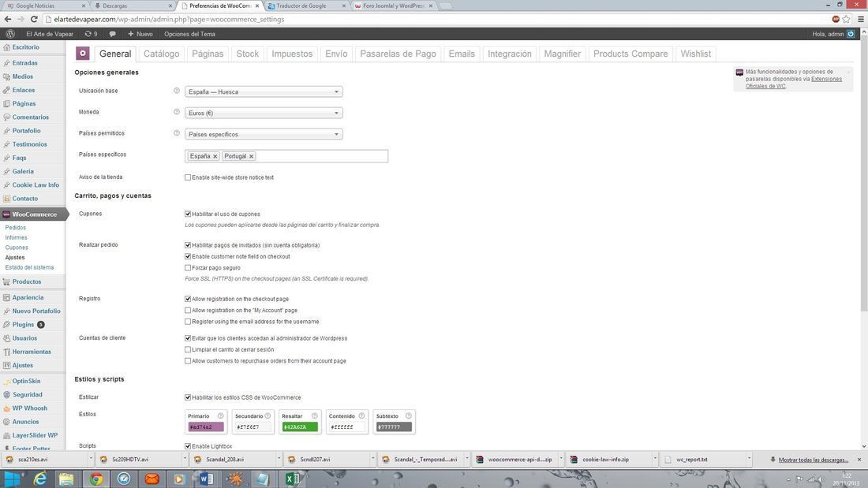Open WooCommerce settings gear tab icon

point(83,53)
